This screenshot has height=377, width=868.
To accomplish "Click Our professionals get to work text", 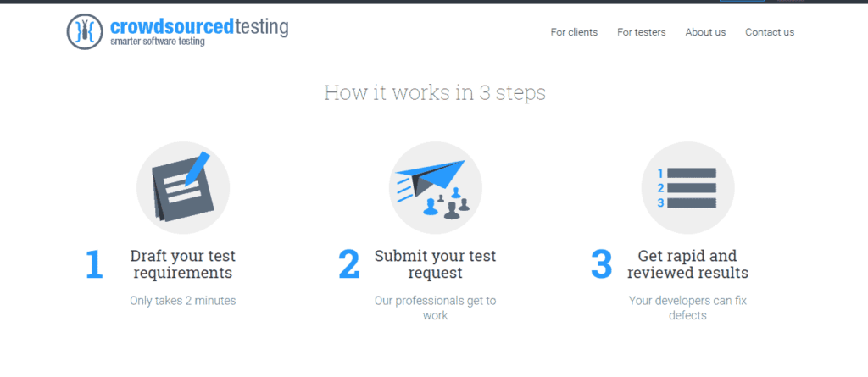I will pos(435,308).
